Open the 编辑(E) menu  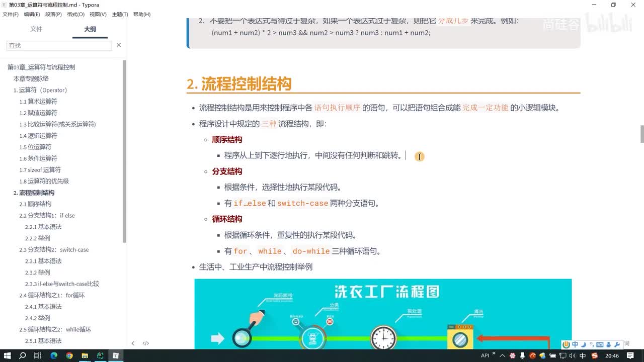[x=32, y=14]
